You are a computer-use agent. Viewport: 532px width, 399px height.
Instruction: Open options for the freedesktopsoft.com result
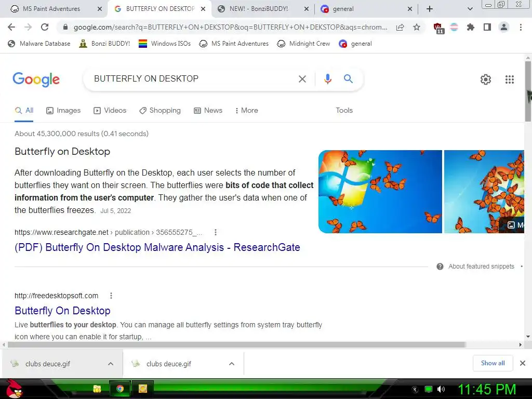pyautogui.click(x=111, y=296)
